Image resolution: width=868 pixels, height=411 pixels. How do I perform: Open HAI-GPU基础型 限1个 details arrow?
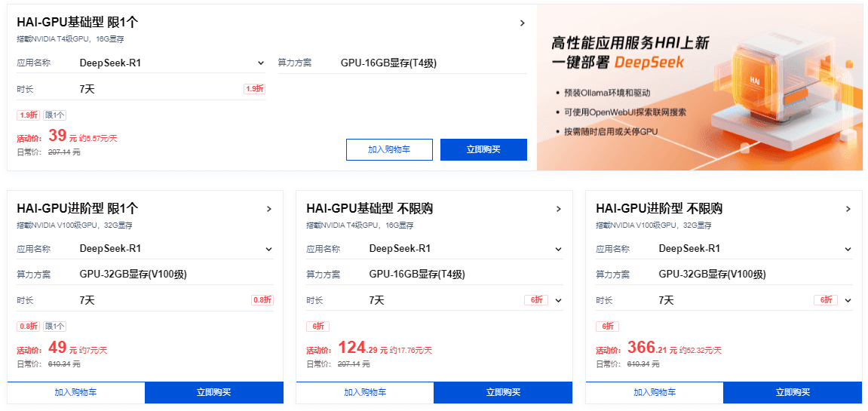click(522, 23)
